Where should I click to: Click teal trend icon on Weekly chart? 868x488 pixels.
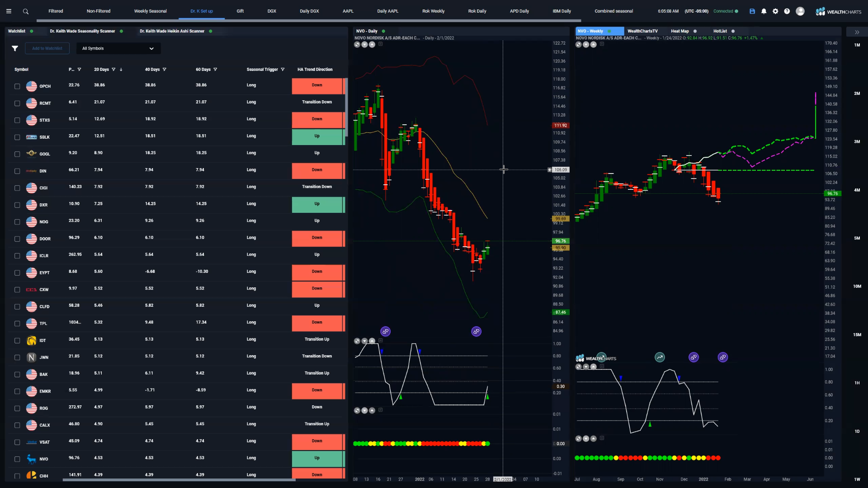pos(660,357)
